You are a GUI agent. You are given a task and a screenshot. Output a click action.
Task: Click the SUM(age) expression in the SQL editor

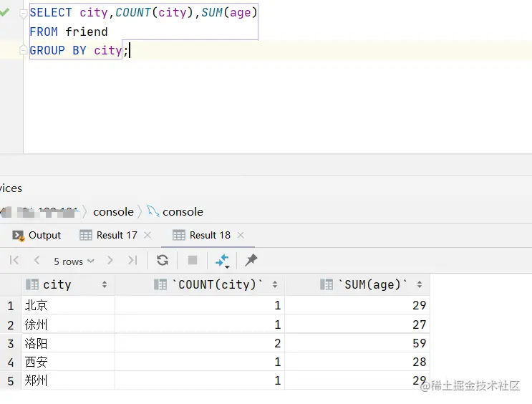coord(229,13)
